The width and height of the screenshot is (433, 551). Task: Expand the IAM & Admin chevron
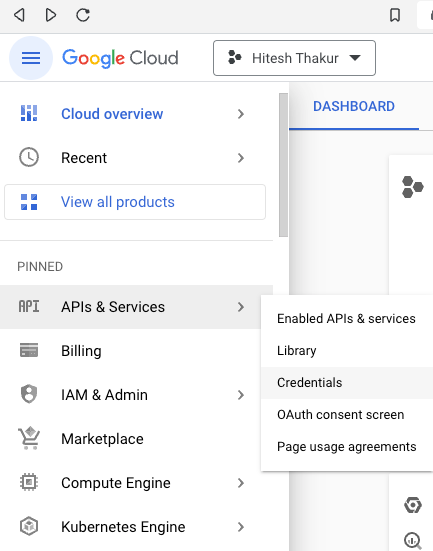241,395
